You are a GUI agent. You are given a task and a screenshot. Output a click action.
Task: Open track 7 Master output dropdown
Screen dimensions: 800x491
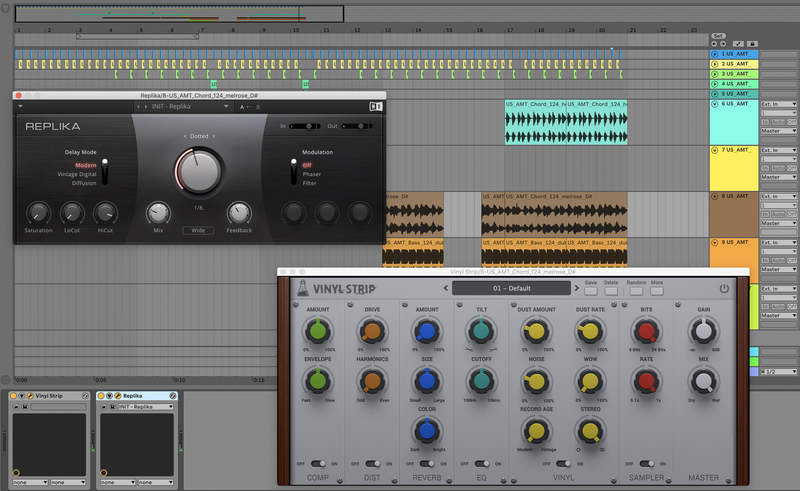click(779, 177)
